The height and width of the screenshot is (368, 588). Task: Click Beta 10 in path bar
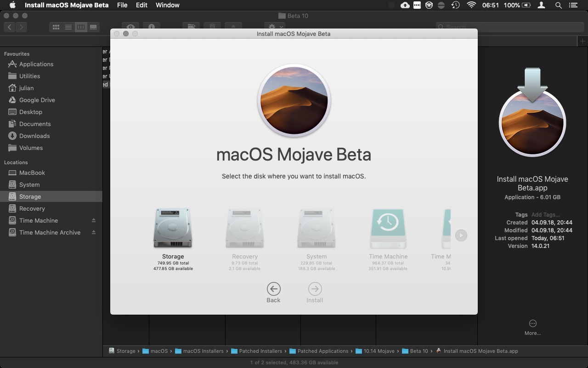pos(415,351)
